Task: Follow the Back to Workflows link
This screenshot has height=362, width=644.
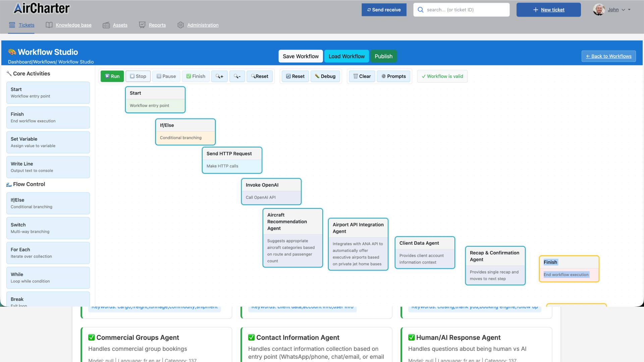Action: click(608, 56)
